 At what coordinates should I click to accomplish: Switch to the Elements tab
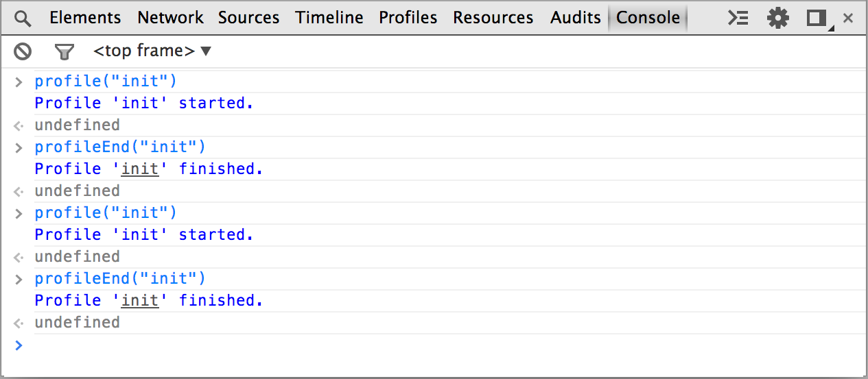point(85,19)
